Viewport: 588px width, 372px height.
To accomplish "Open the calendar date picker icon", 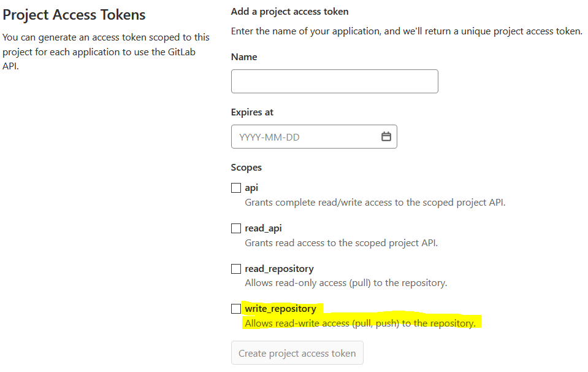I will (386, 137).
